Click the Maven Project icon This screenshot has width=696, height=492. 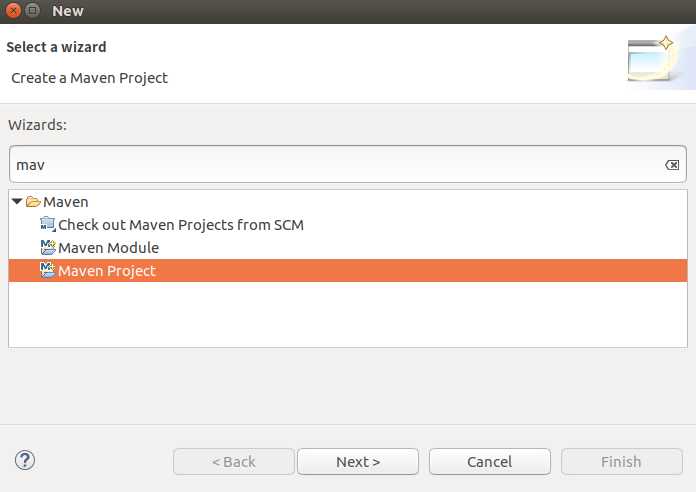click(47, 271)
